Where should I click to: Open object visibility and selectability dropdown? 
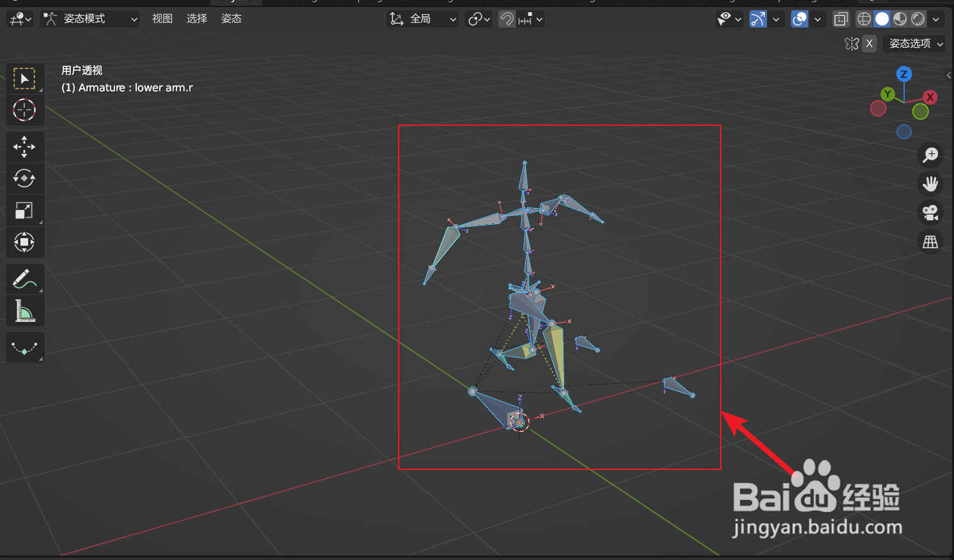click(729, 19)
